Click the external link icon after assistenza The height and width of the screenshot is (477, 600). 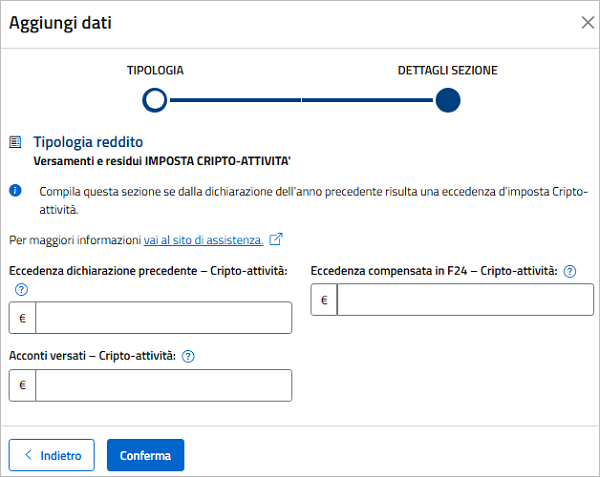coord(277,240)
